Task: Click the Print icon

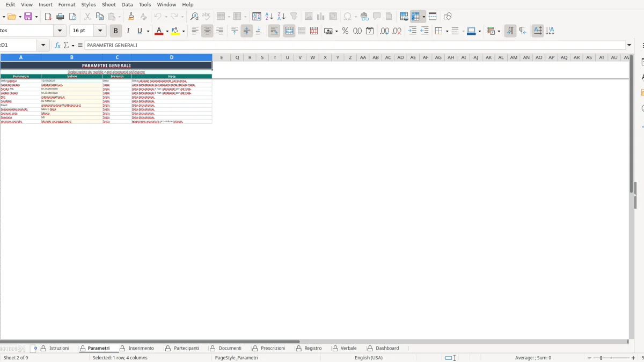Action: pos(60,17)
